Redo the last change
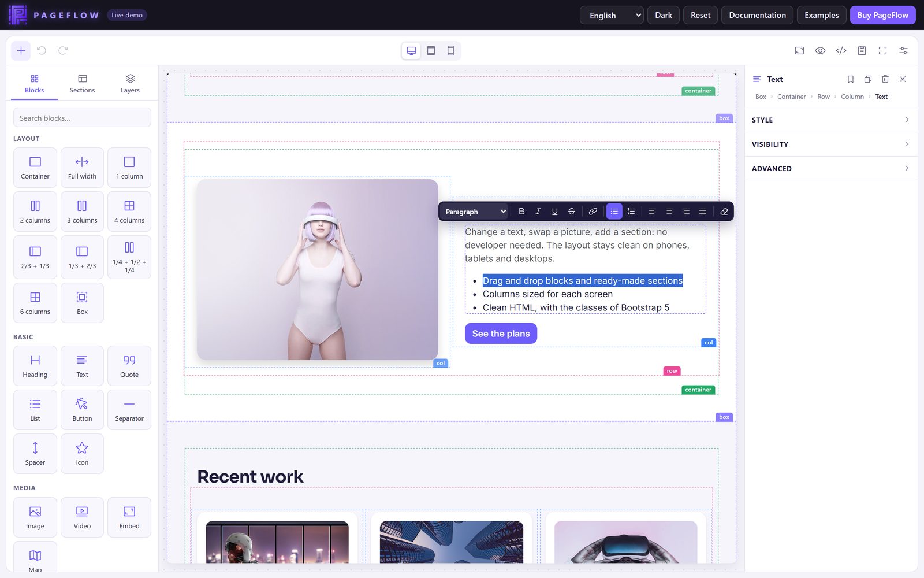 (x=63, y=51)
